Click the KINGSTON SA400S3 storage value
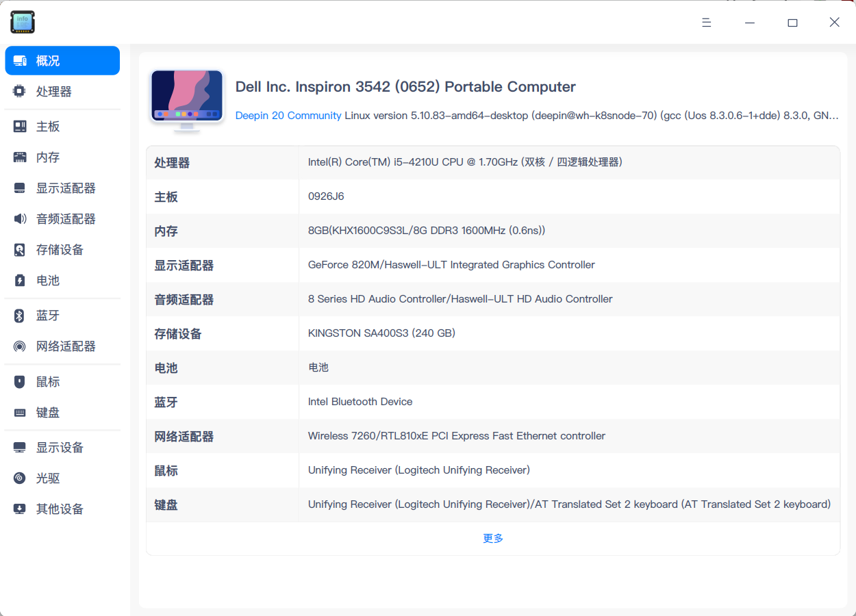Image resolution: width=856 pixels, height=616 pixels. pos(381,333)
